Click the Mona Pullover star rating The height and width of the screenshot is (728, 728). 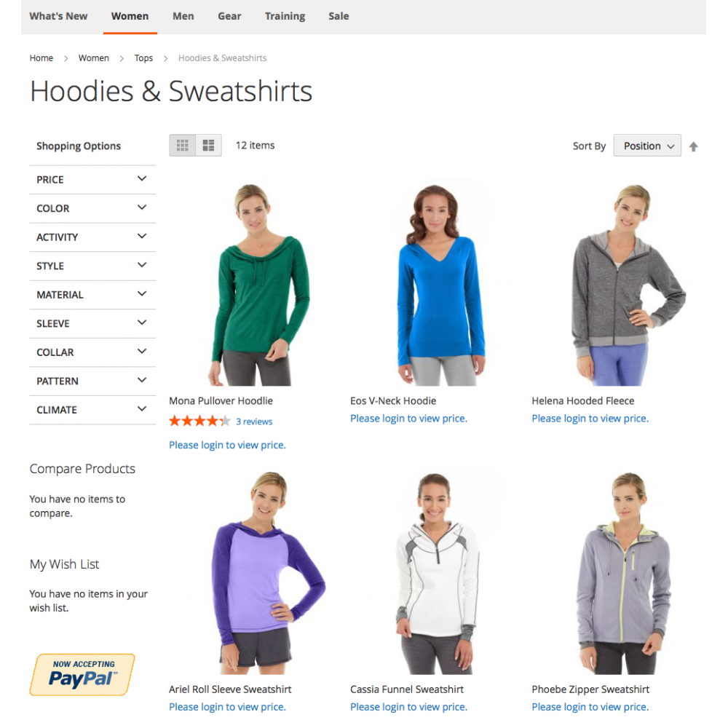click(199, 421)
